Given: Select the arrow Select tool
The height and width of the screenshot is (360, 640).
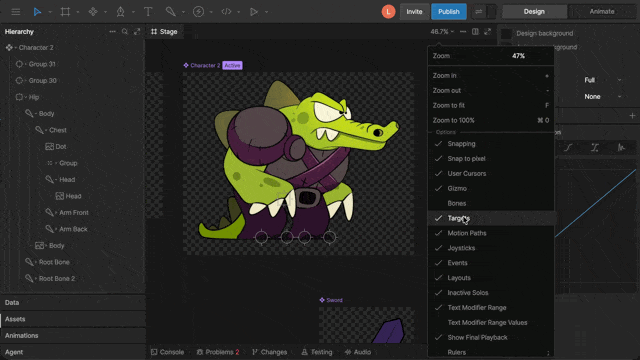Looking at the screenshot, I should tap(37, 11).
